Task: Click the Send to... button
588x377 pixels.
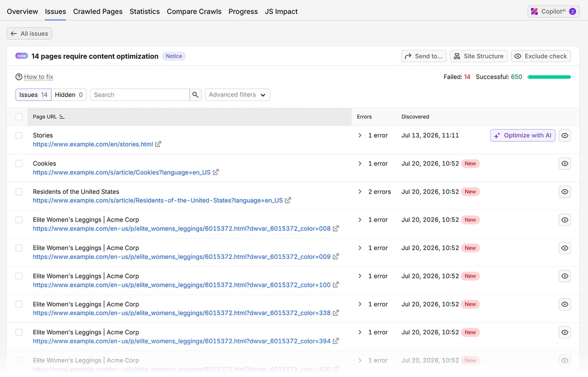Action: click(x=424, y=56)
